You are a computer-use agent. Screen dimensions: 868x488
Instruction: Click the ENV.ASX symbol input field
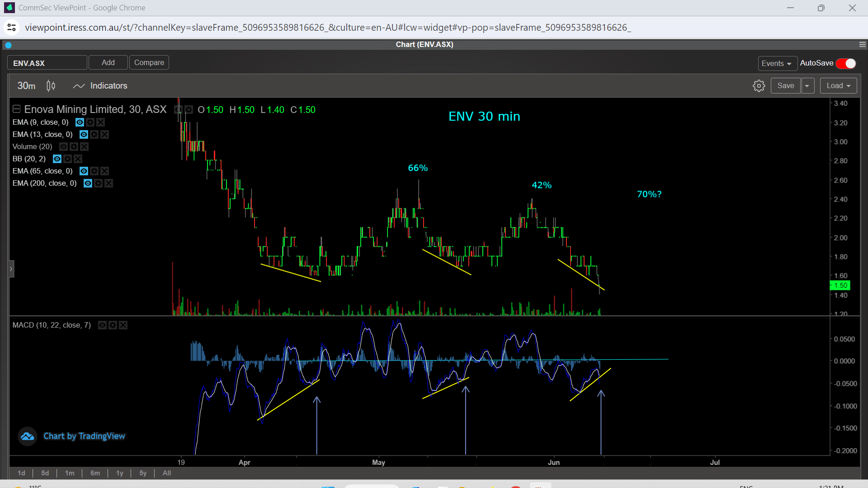[x=47, y=63]
